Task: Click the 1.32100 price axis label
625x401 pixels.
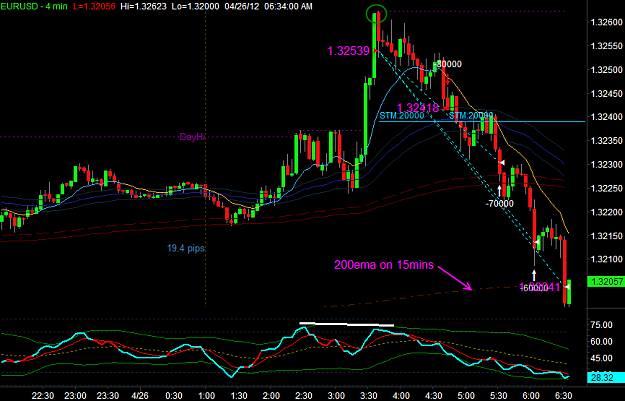Action: point(607,259)
